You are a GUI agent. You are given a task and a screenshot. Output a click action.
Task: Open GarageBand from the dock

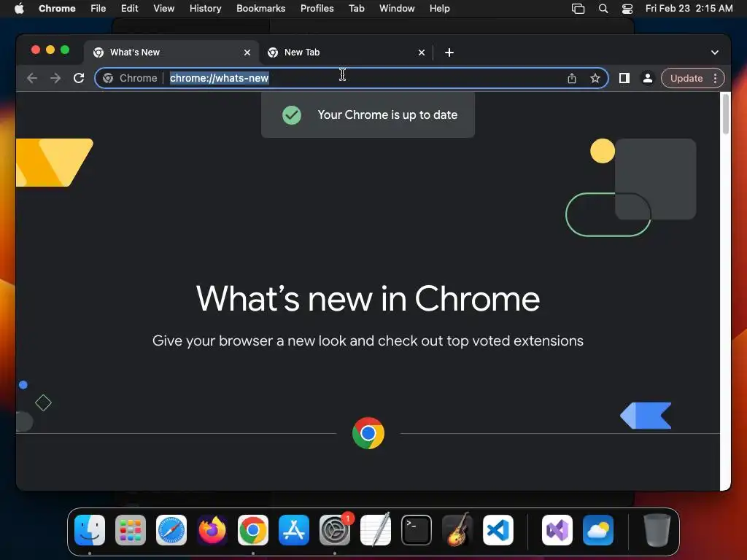click(x=457, y=530)
